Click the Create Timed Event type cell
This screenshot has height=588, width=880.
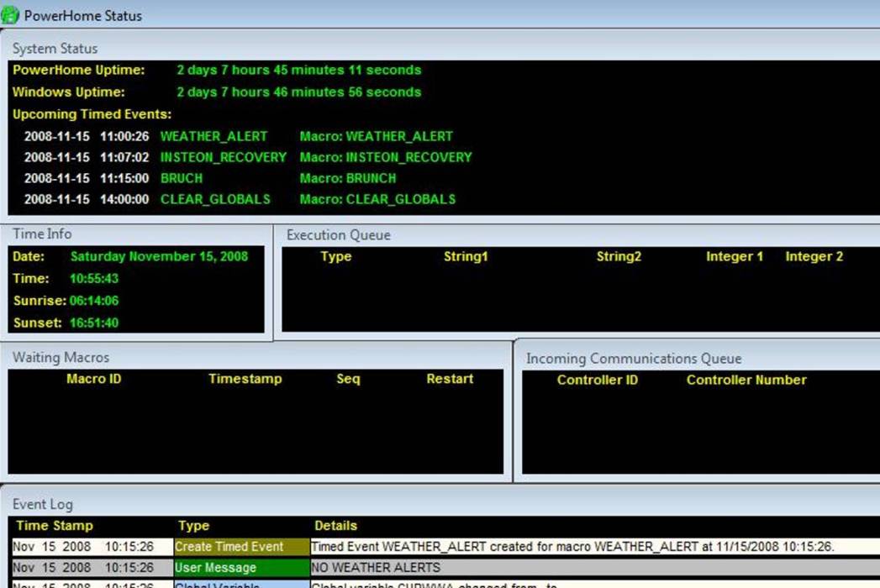pyautogui.click(x=241, y=547)
